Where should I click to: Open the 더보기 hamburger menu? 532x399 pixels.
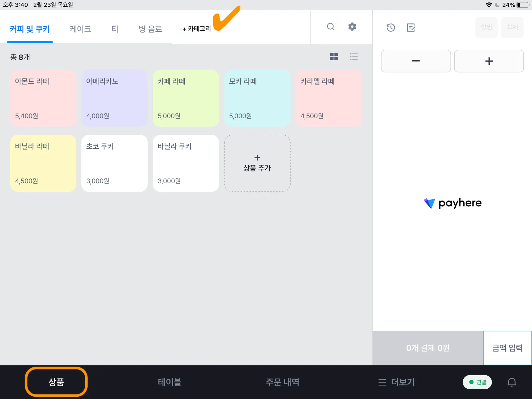396,382
